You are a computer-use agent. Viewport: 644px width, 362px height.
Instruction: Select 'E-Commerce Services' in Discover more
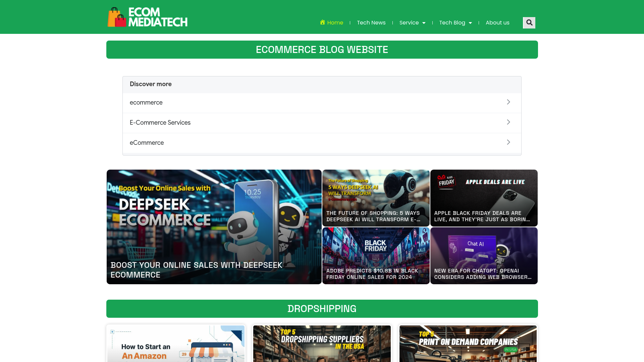point(322,123)
